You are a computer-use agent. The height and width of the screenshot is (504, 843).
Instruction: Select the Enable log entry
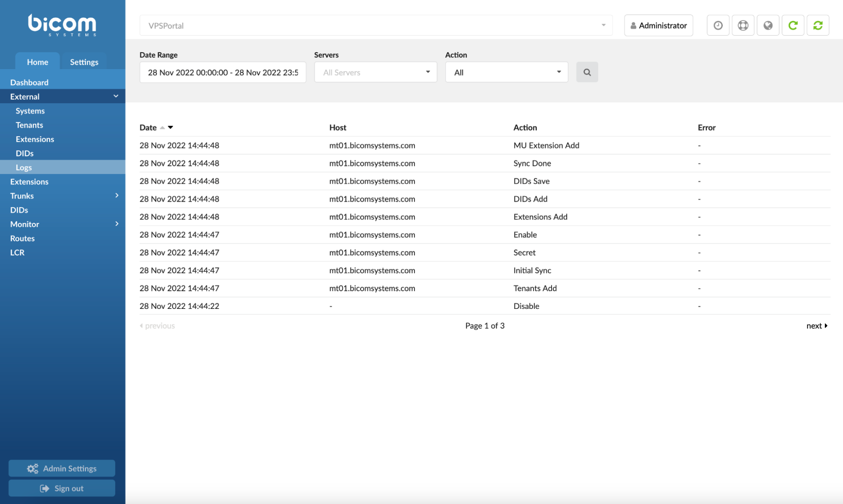[485, 234]
